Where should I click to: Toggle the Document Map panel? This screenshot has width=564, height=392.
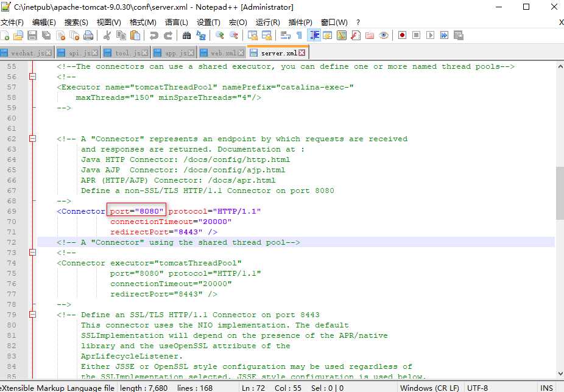tap(341, 35)
